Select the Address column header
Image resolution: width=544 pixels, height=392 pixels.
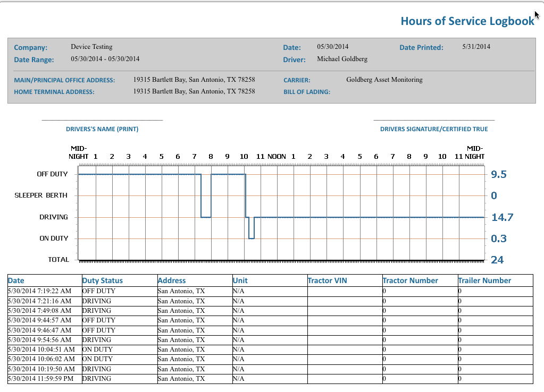click(x=172, y=280)
